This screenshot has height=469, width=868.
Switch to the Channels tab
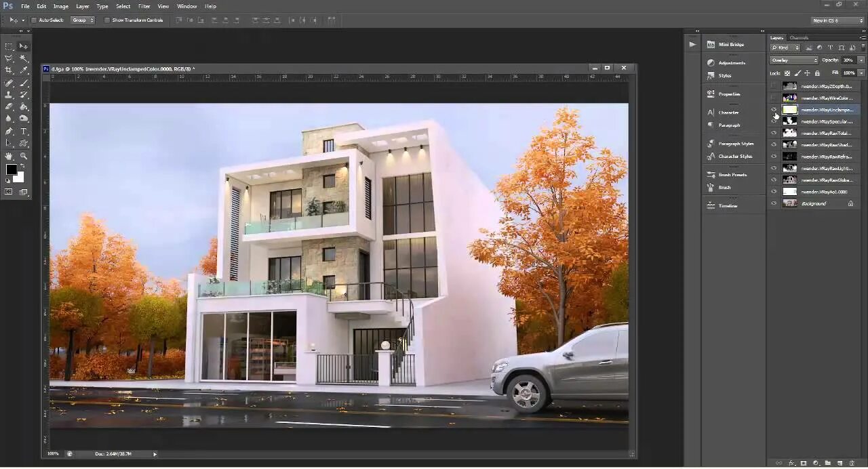[799, 38]
